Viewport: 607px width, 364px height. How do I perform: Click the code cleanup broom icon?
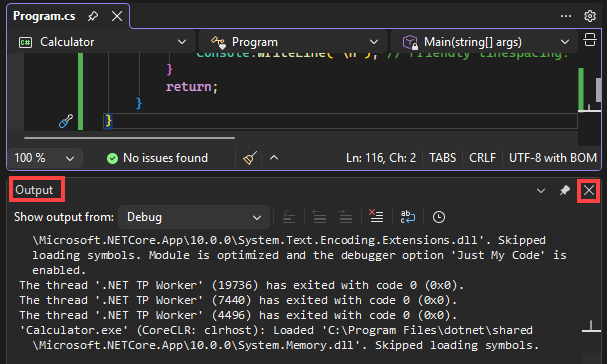tap(250, 158)
